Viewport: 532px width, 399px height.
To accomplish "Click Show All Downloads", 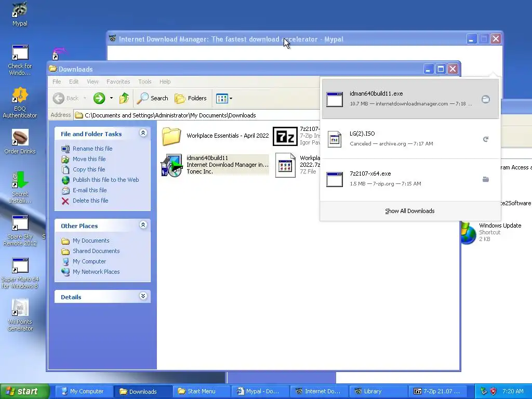I will pos(410,211).
